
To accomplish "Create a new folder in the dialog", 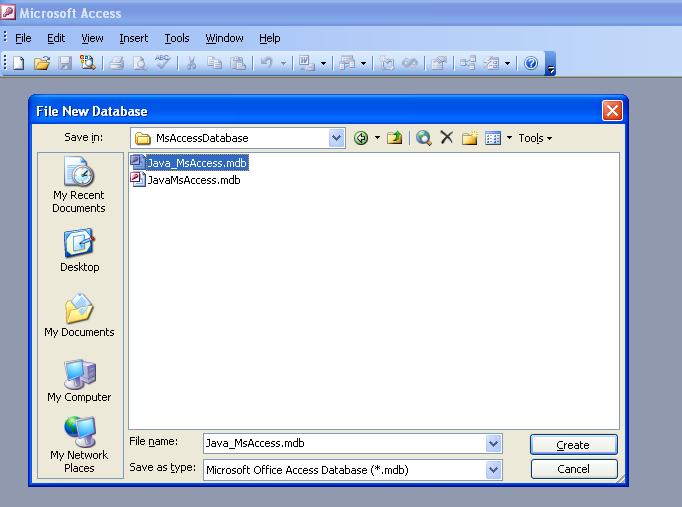I will tap(470, 138).
